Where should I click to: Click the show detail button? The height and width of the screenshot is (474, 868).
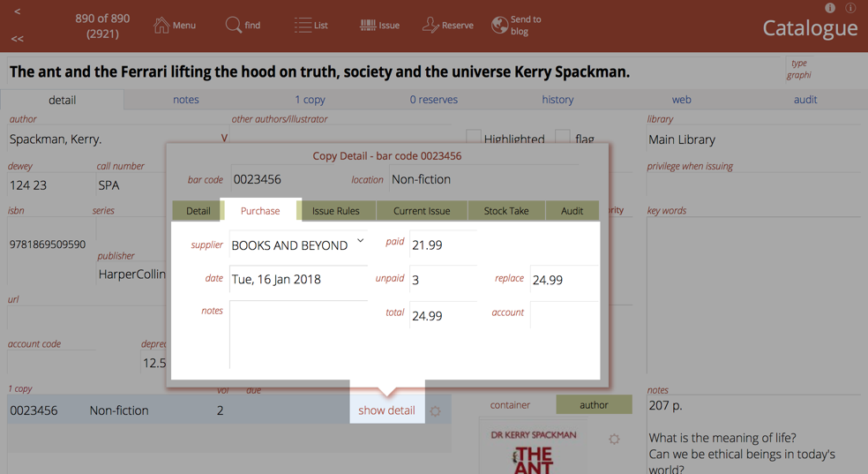coord(386,410)
